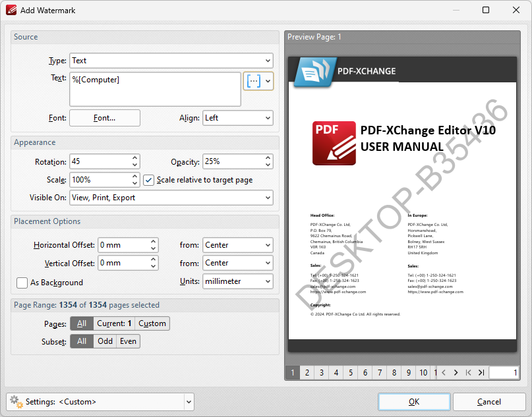Click the watermark Text input box

(155, 89)
